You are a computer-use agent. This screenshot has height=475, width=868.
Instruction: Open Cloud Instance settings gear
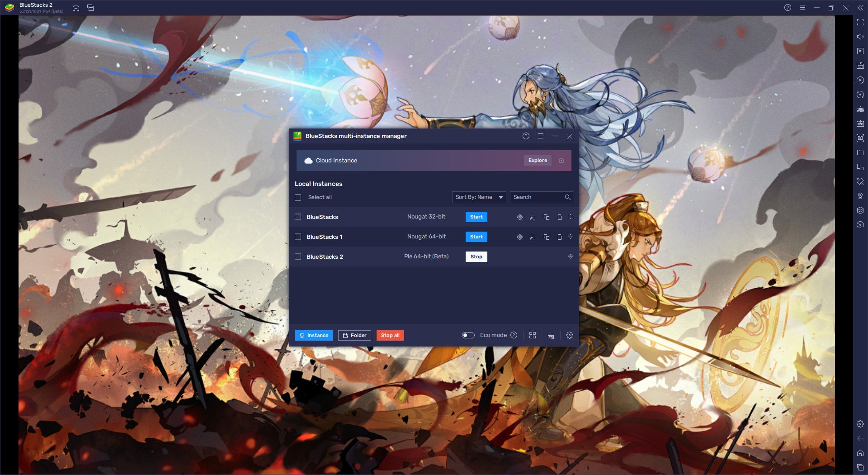[x=561, y=161]
